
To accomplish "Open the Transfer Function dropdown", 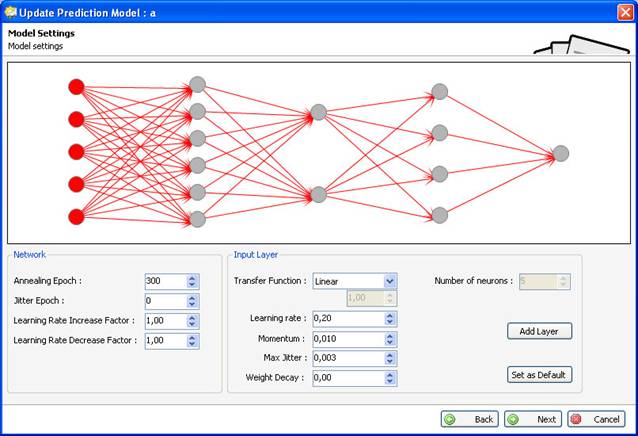I will coord(390,282).
